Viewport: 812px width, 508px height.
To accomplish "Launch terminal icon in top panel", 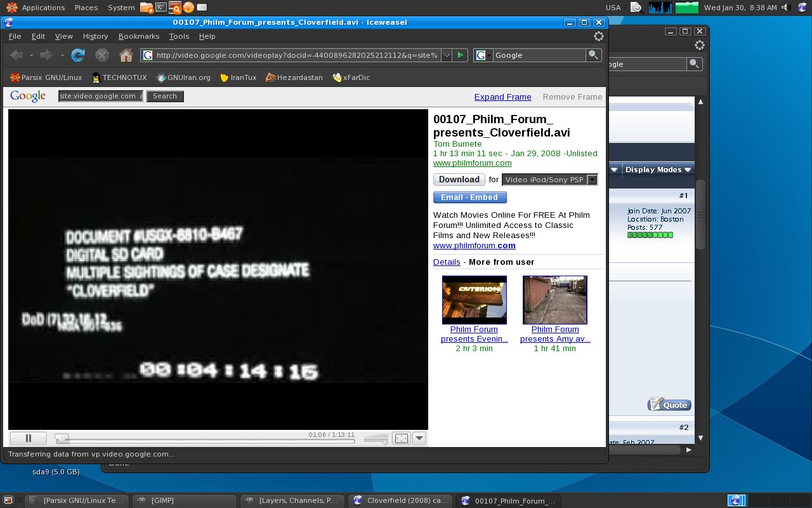I will coord(161,8).
